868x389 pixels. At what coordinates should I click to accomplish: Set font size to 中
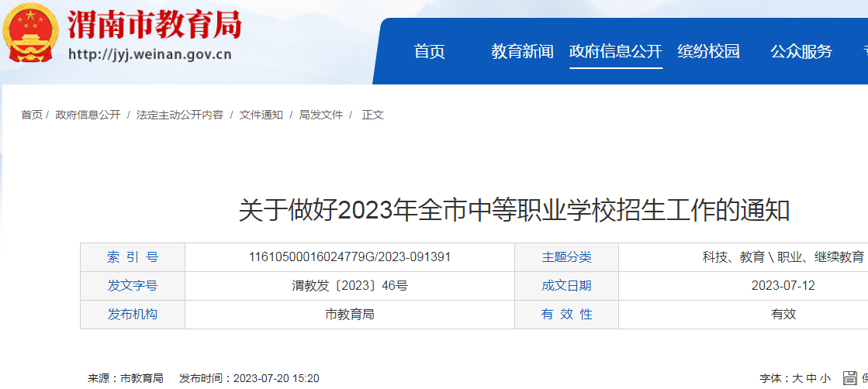pyautogui.click(x=811, y=378)
